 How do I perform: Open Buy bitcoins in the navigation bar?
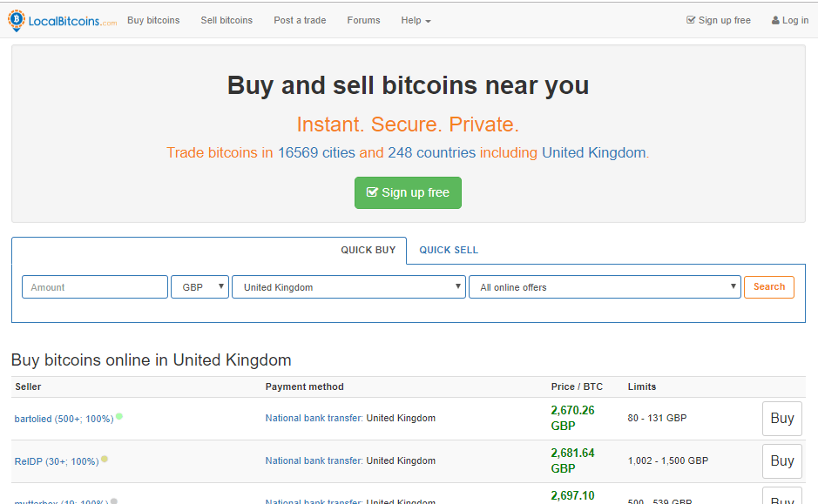tap(153, 20)
